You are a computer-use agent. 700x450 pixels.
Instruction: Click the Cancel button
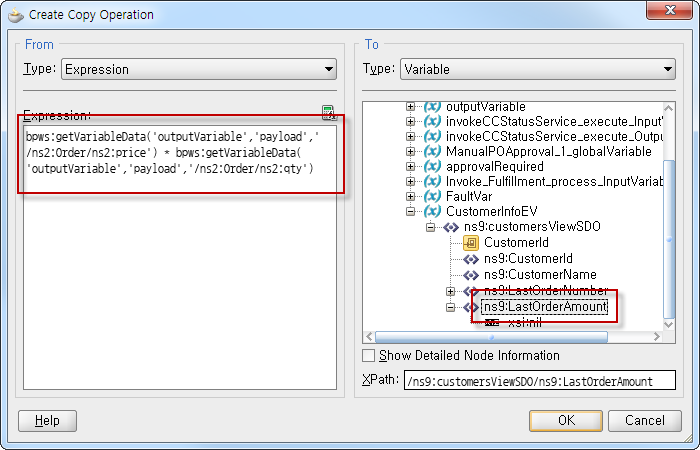pyautogui.click(x=645, y=421)
